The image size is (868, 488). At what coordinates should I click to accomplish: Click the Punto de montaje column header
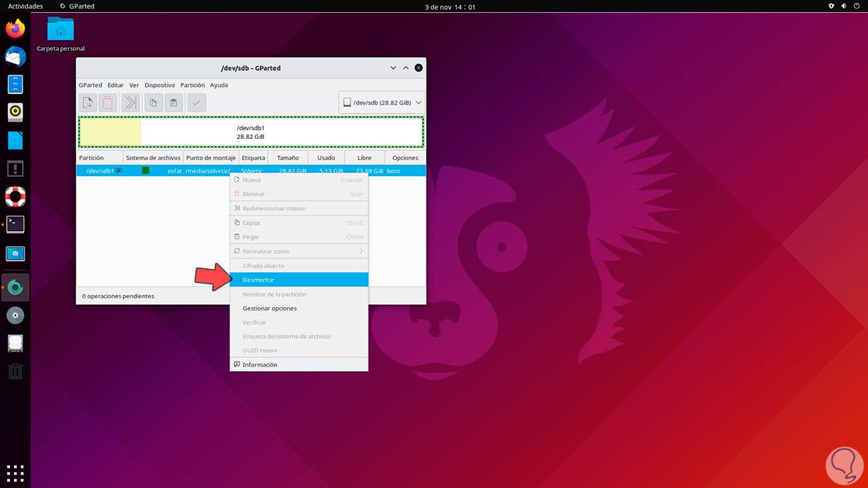[x=211, y=158]
